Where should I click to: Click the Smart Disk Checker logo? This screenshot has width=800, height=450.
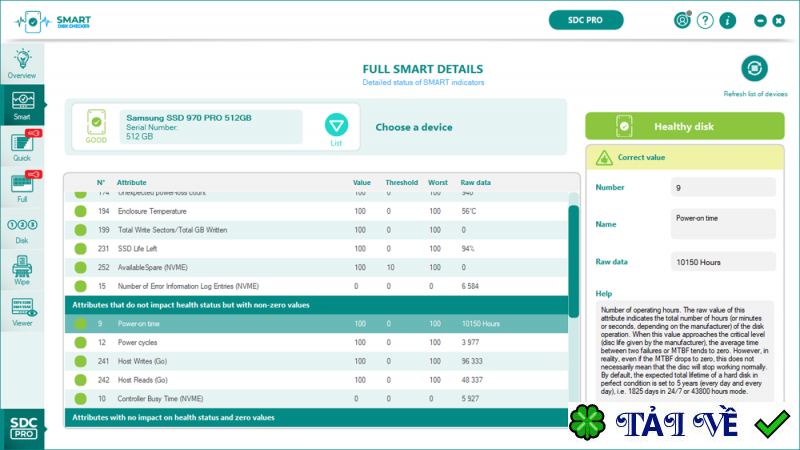pos(53,21)
